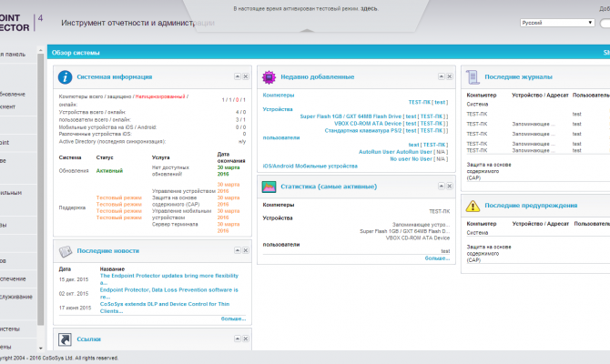
Task: Click the Обзор системы header bar title
Action: click(76, 53)
